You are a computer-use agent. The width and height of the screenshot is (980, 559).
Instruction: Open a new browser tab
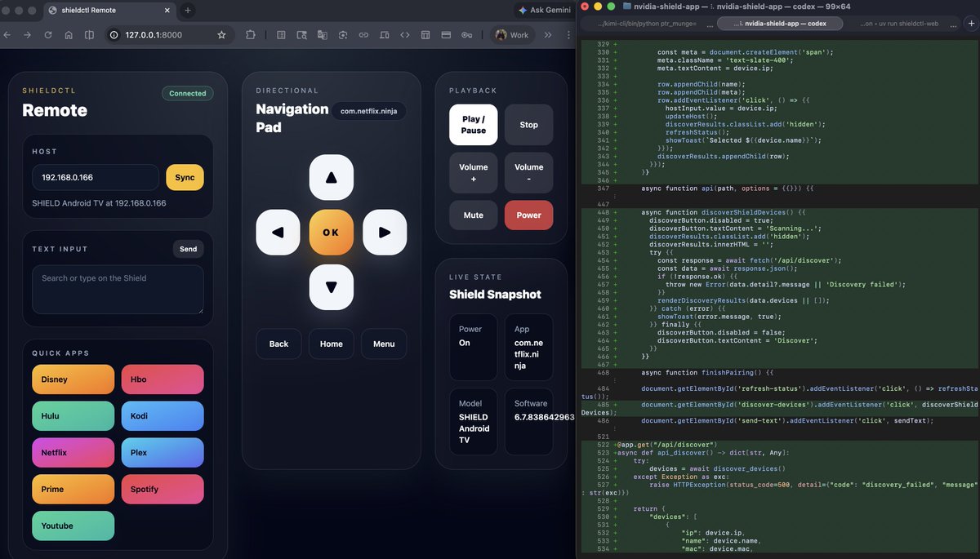[188, 11]
